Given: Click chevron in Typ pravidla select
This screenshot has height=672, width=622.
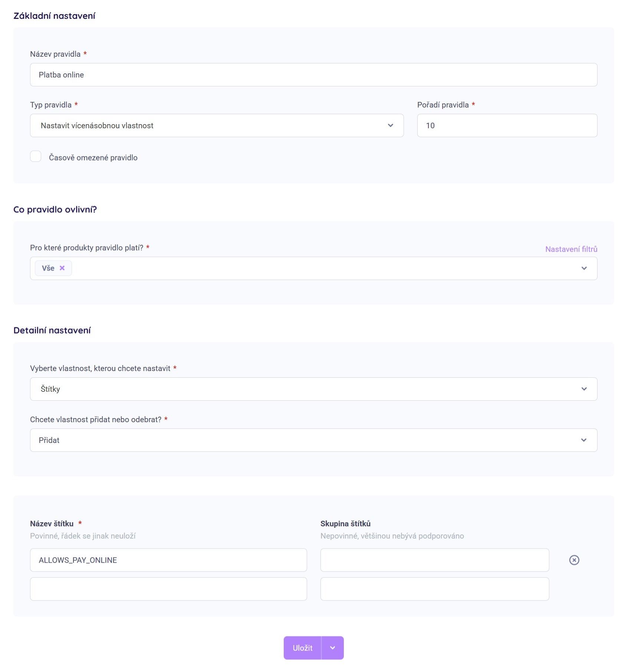Looking at the screenshot, I should 391,126.
